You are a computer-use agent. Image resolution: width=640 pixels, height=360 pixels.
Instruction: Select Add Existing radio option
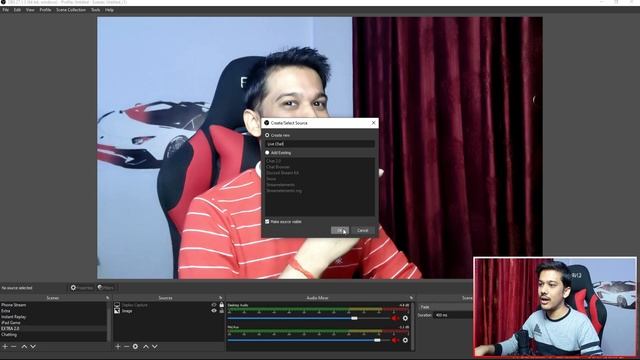(x=267, y=153)
